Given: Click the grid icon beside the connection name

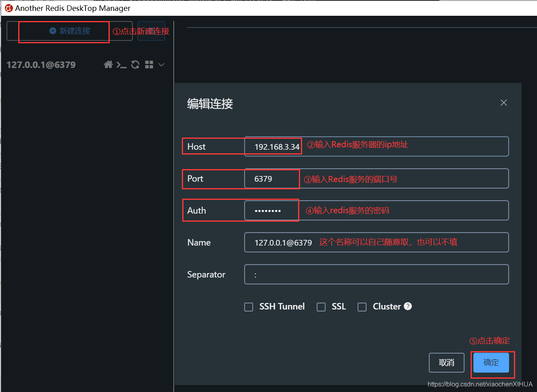Looking at the screenshot, I should click(x=149, y=65).
